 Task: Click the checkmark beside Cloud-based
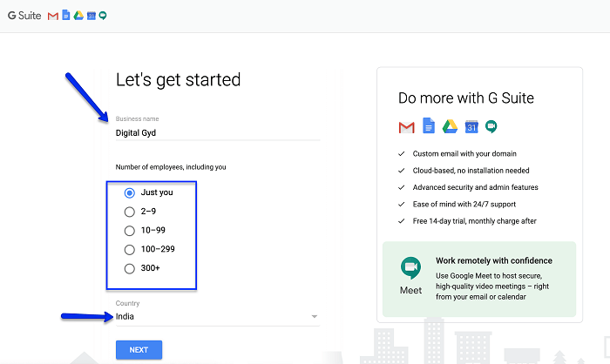402,171
